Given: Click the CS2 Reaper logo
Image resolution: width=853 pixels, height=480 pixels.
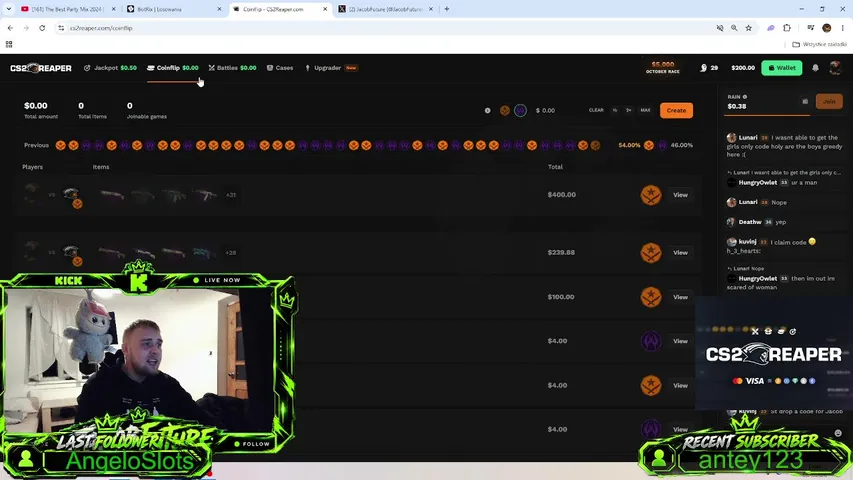Looking at the screenshot, I should click(41, 68).
